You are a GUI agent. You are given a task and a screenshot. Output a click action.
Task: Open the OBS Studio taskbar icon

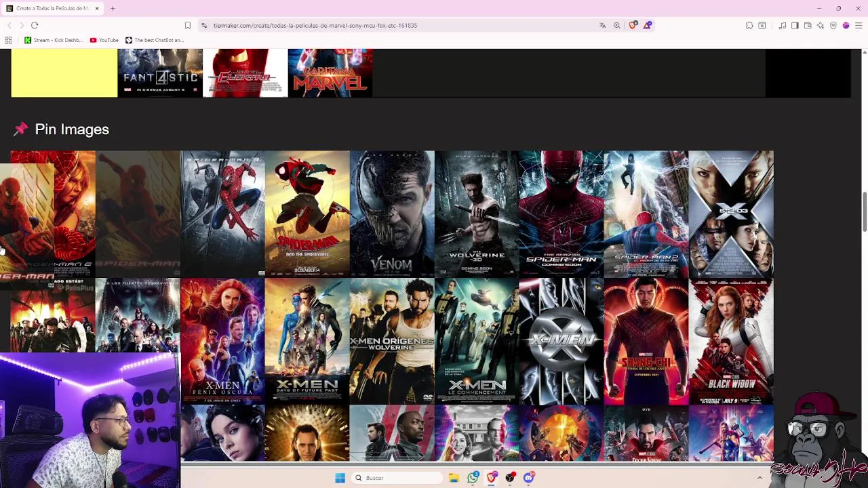pyautogui.click(x=510, y=478)
